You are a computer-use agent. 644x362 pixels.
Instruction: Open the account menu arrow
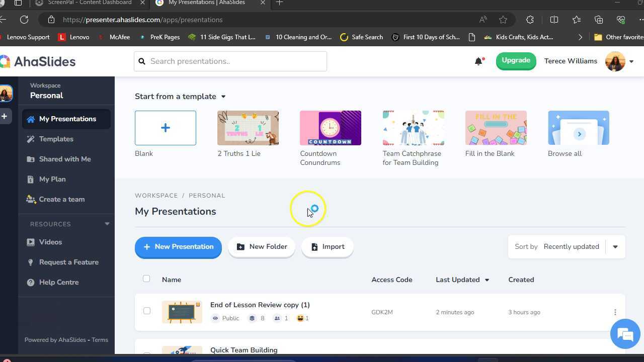[x=631, y=61]
